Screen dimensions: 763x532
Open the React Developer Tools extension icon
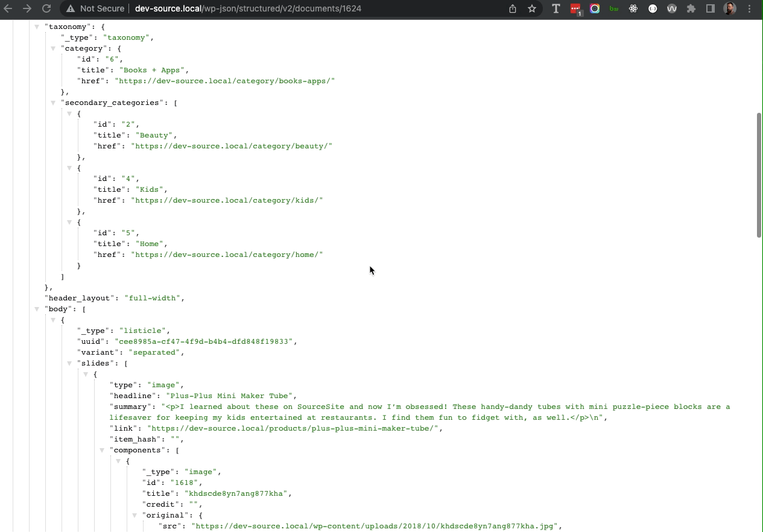633,8
